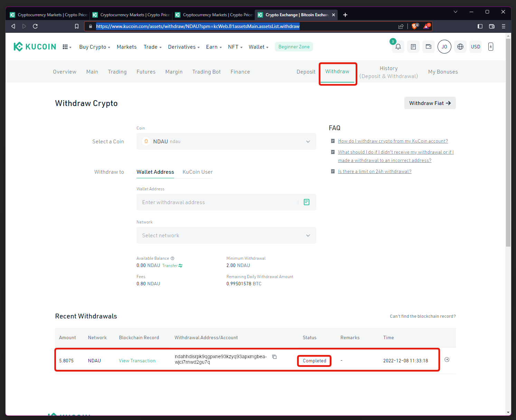Click the site lock icon in address bar

pyautogui.click(x=91, y=26)
